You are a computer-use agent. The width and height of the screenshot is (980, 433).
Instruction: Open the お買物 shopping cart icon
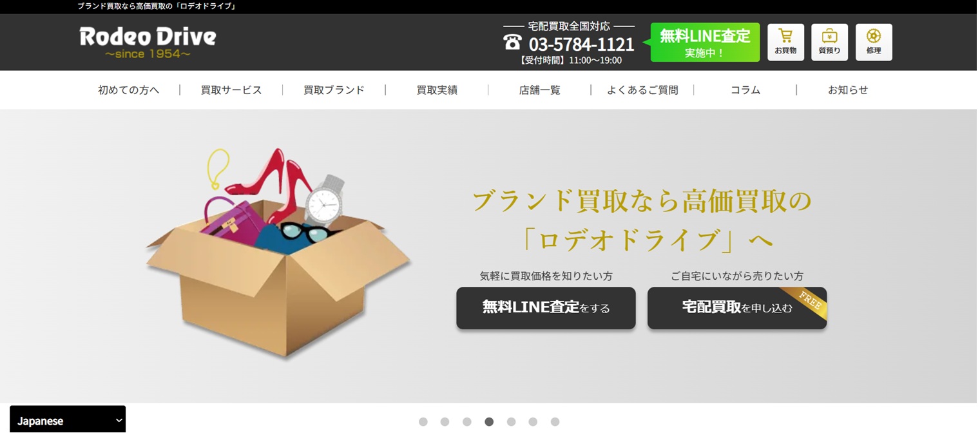coord(785,43)
